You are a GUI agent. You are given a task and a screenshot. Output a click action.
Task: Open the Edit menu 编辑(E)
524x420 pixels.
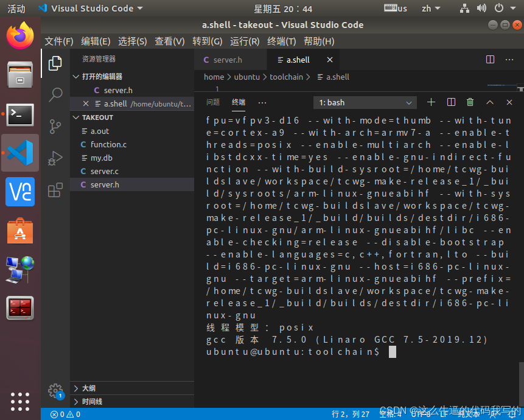coord(96,41)
